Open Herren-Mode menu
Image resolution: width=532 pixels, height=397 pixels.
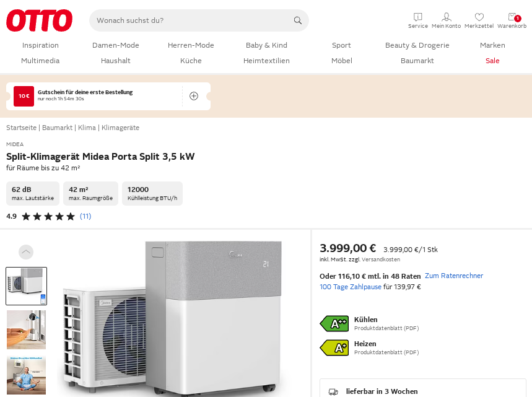191,45
